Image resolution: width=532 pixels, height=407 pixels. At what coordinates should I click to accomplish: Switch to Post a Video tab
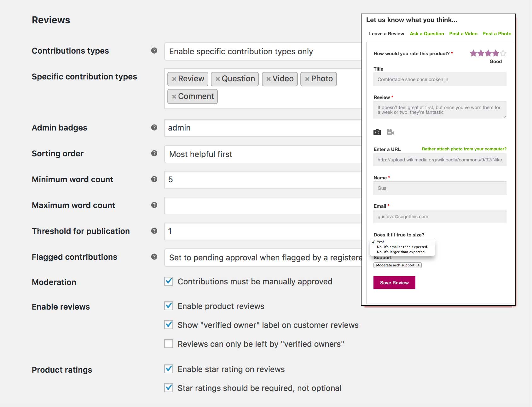coord(463,34)
